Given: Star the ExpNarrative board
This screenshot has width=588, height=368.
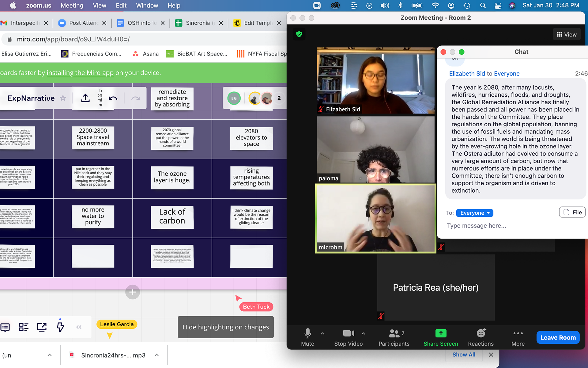Looking at the screenshot, I should [63, 98].
